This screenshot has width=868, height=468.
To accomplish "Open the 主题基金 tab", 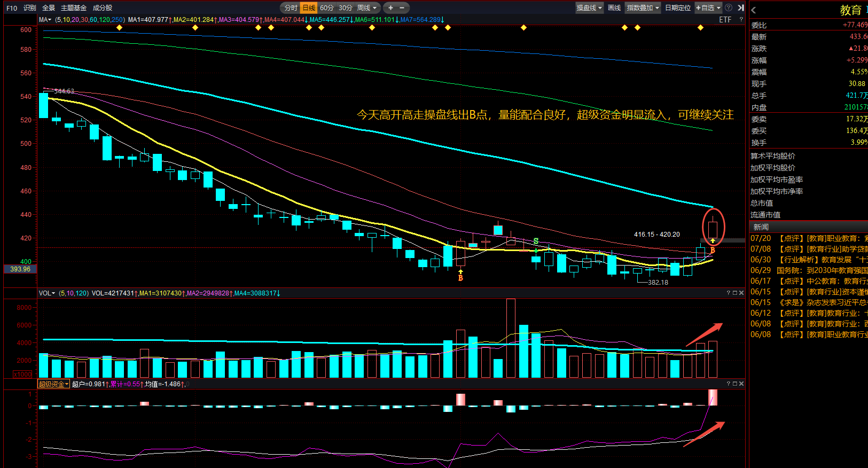I will click(74, 8).
